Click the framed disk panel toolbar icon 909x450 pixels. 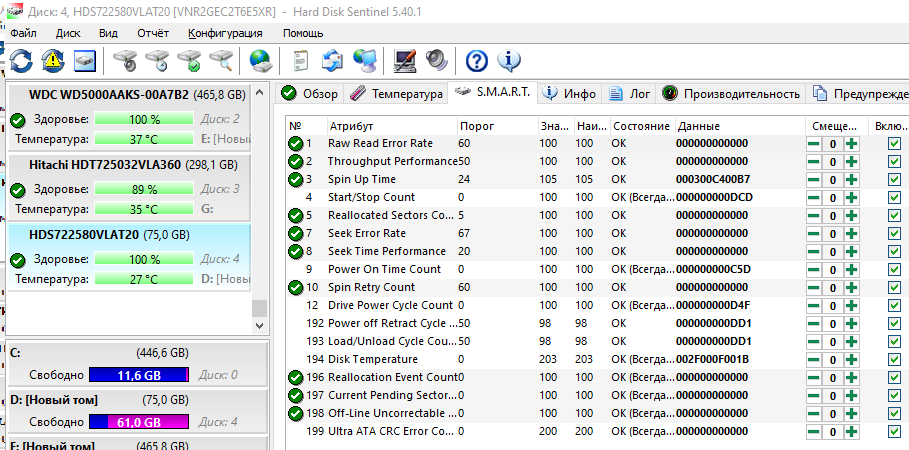(x=85, y=60)
